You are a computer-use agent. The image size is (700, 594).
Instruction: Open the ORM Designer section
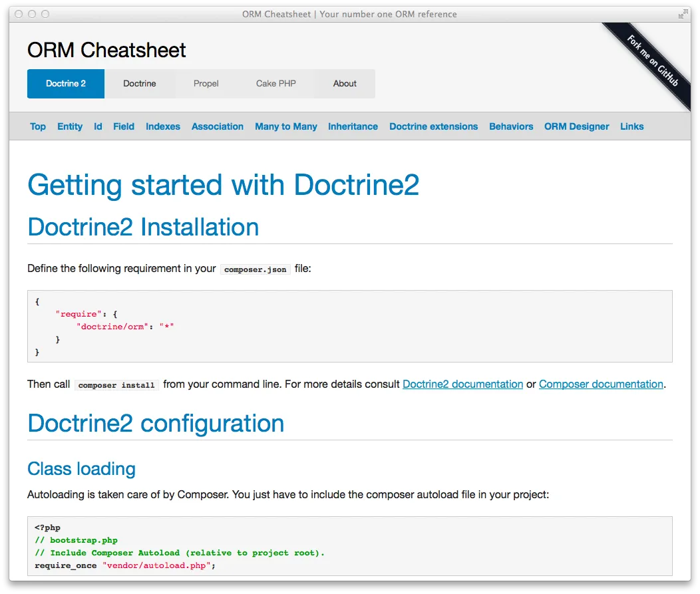[x=576, y=126]
